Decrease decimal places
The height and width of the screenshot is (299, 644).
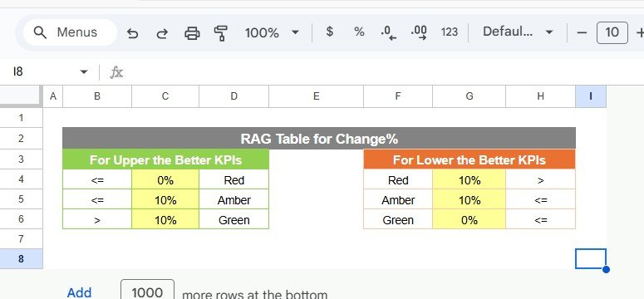(389, 32)
